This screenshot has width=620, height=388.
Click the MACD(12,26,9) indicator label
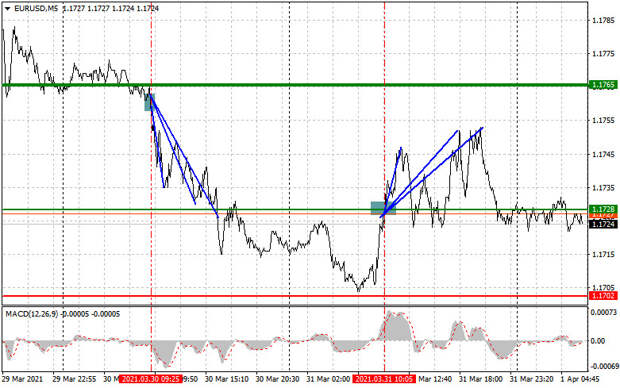[x=32, y=314]
